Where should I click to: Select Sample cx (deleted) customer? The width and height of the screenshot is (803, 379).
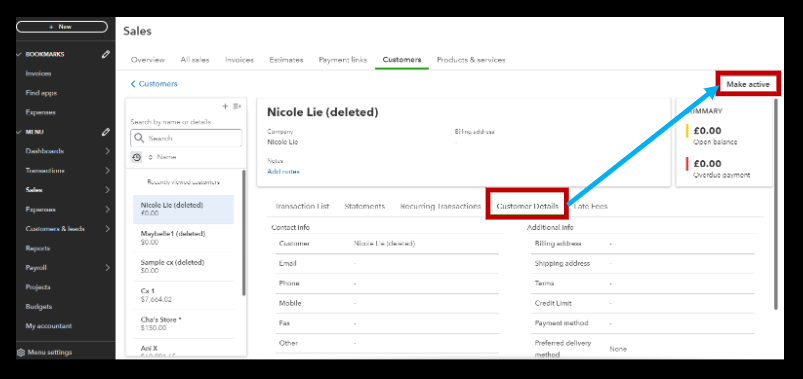(x=183, y=266)
